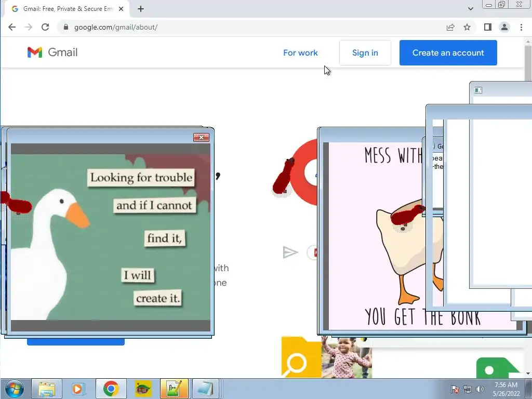The image size is (532, 399).
Task: Open the Windows Start menu
Action: [x=14, y=389]
